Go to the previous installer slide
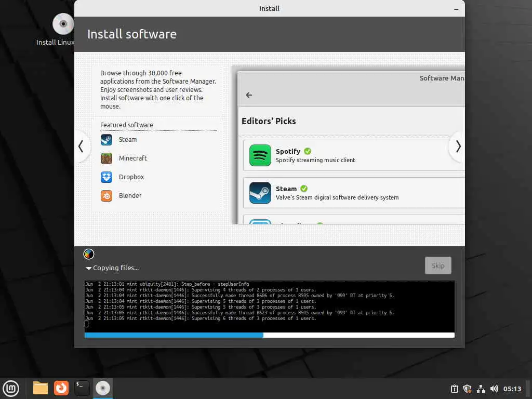532x399 pixels. pos(81,147)
